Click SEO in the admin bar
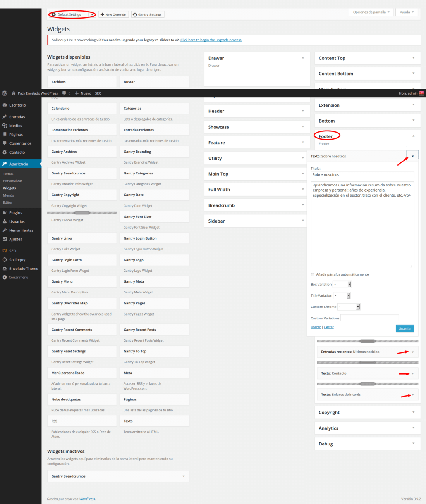426x504 pixels. coord(98,93)
